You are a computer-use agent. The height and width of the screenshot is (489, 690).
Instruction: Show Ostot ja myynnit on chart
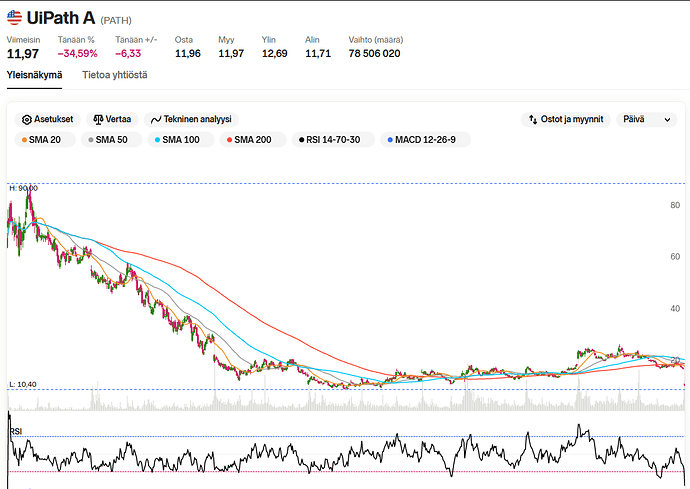point(566,119)
